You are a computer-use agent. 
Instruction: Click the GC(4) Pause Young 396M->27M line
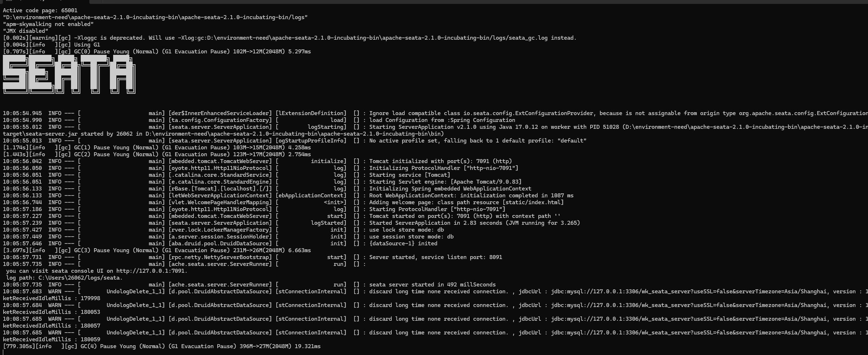(x=162, y=346)
